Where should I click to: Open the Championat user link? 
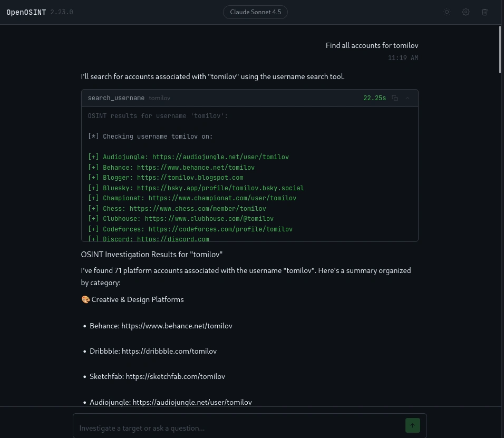coord(222,198)
